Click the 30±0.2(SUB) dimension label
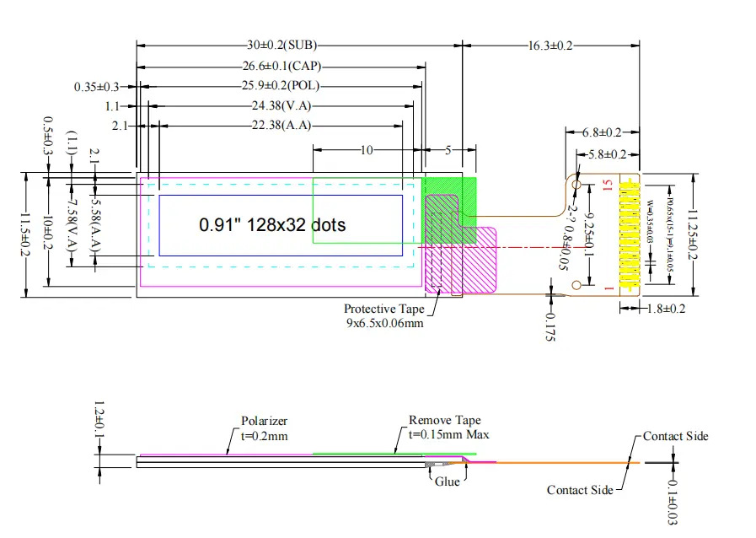Viewport: 756px width, 538px height. pos(282,45)
